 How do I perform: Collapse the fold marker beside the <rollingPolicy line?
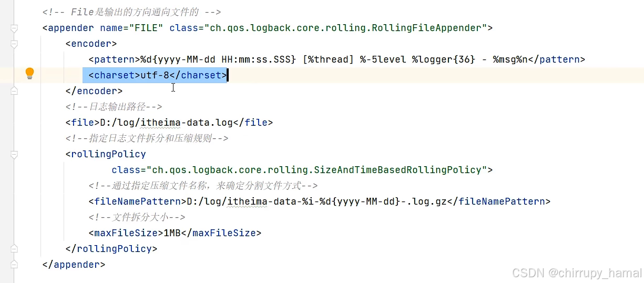pos(14,154)
